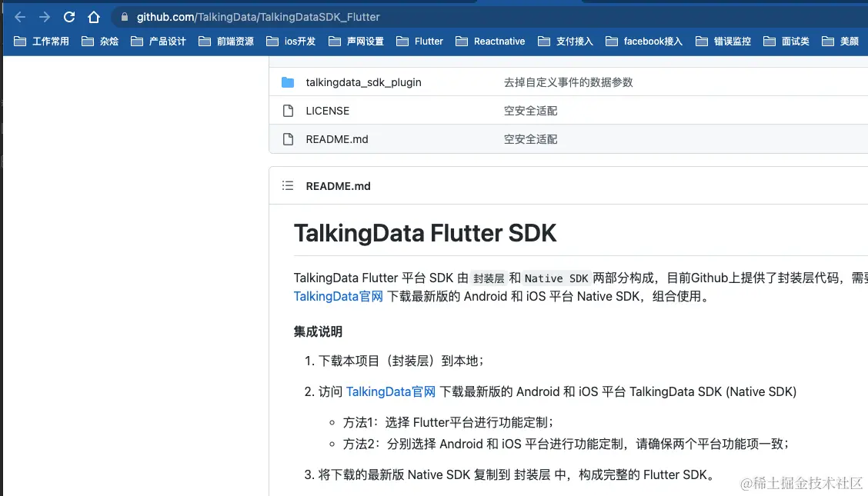Click the browser forward arrow
This screenshot has width=868, height=496.
point(45,17)
